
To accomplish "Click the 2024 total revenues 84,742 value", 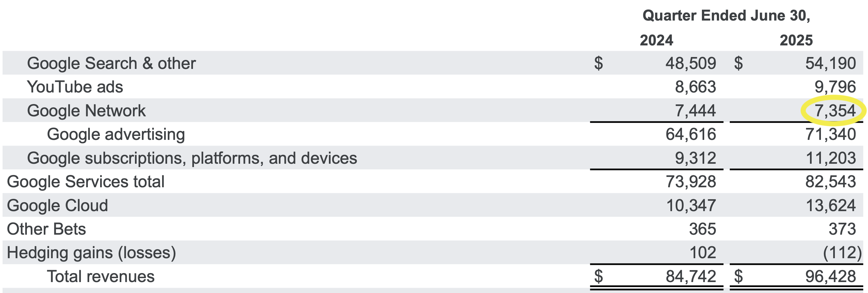I will (x=691, y=276).
